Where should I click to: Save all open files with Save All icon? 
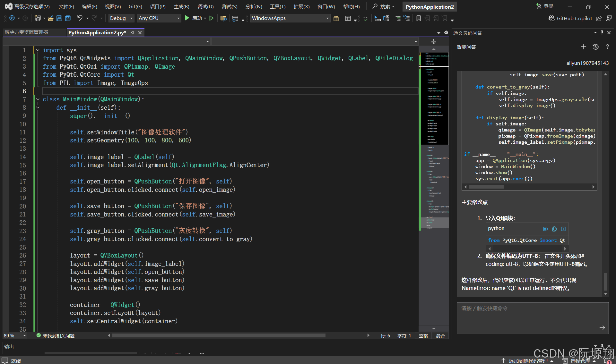pyautogui.click(x=68, y=18)
